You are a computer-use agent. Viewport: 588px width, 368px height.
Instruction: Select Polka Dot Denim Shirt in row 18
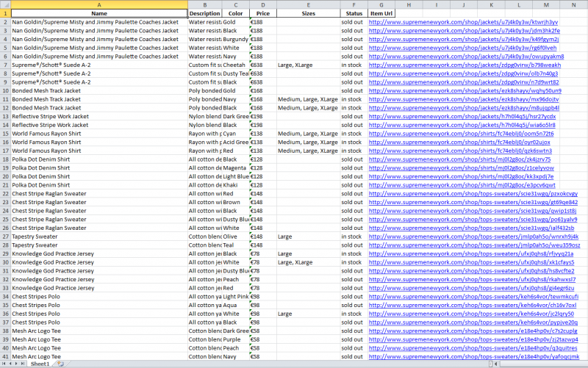tap(99, 159)
